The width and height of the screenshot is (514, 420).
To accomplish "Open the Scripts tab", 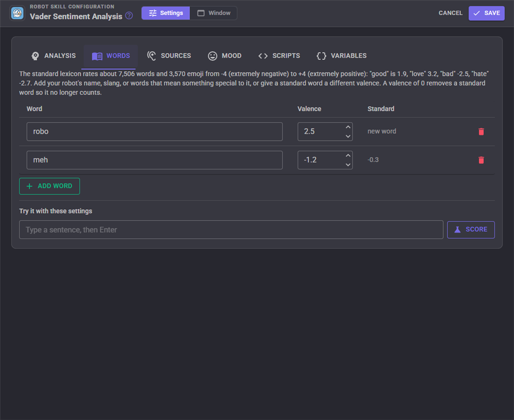I will click(279, 56).
